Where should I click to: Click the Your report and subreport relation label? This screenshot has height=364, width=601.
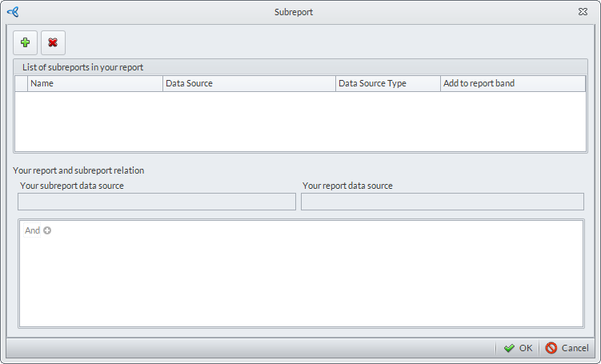coord(78,170)
